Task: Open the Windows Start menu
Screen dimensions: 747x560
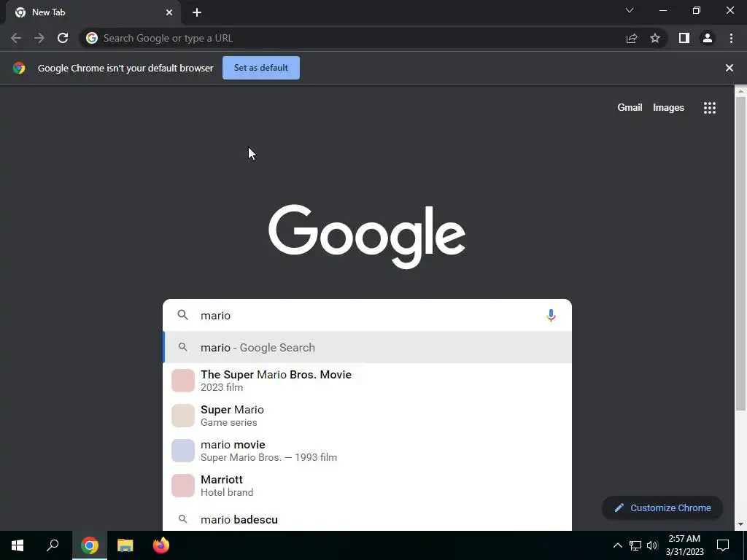Action: point(18,545)
